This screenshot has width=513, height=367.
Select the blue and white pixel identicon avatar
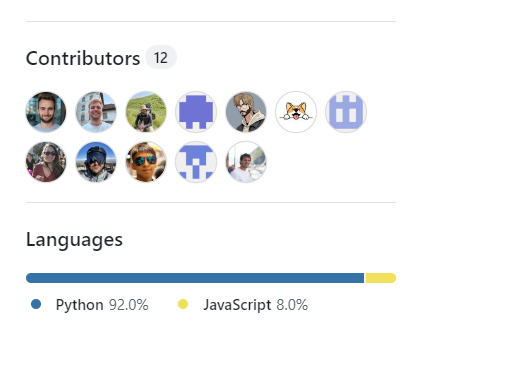(x=196, y=162)
